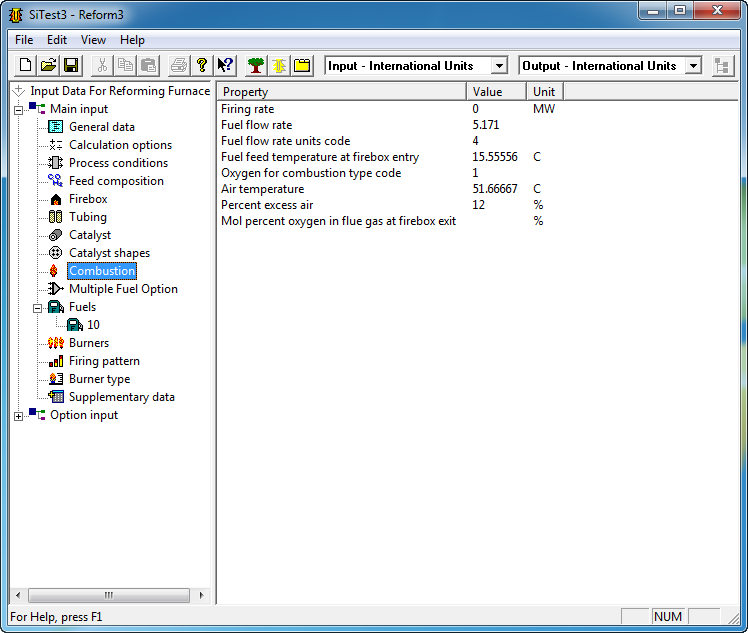Click the Input Data For Reforming Furnace header

tap(120, 91)
